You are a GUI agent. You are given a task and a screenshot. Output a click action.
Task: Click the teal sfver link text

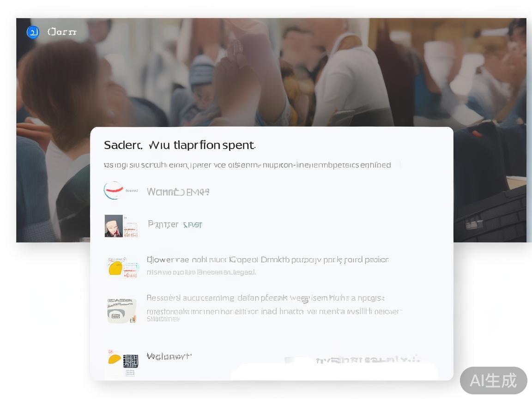click(193, 224)
